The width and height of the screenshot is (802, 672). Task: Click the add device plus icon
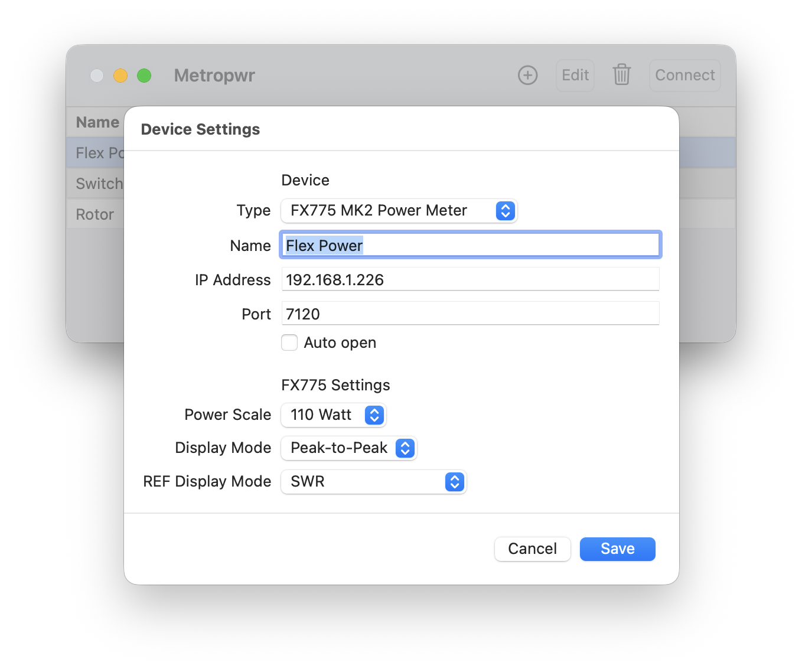click(527, 76)
